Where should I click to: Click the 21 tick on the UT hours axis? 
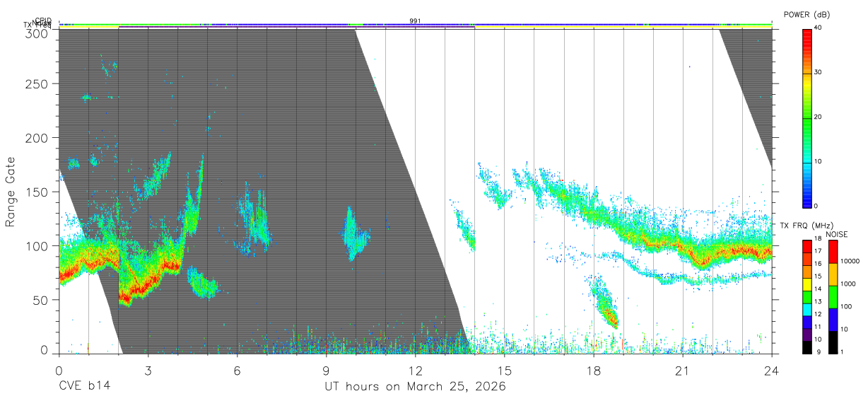click(683, 371)
